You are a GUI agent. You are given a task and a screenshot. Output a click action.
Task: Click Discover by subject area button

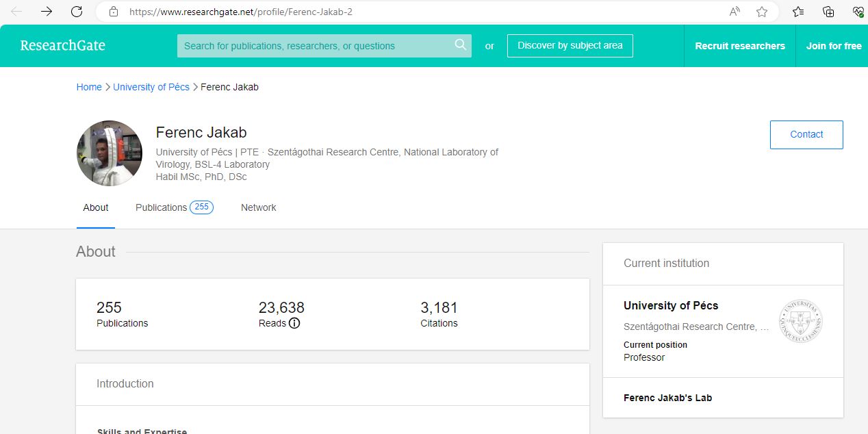click(570, 46)
